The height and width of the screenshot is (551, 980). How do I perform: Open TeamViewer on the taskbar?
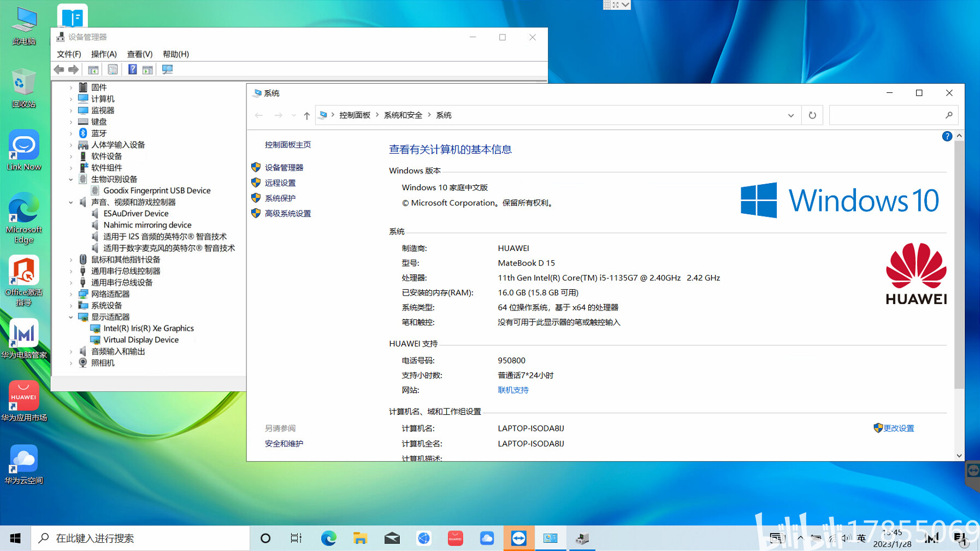click(x=518, y=538)
